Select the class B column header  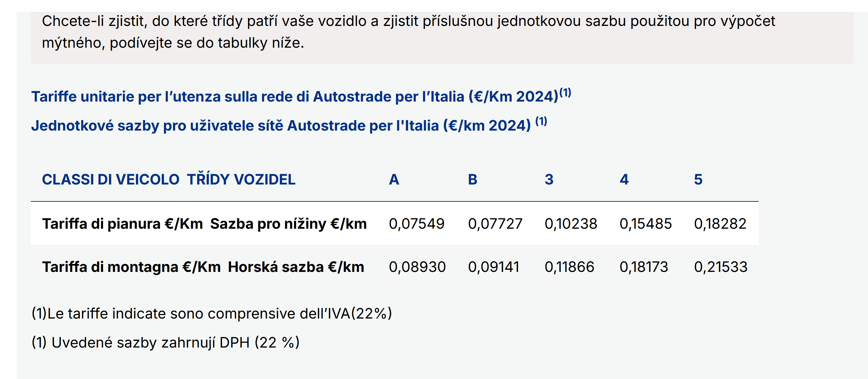pyautogui.click(x=472, y=180)
